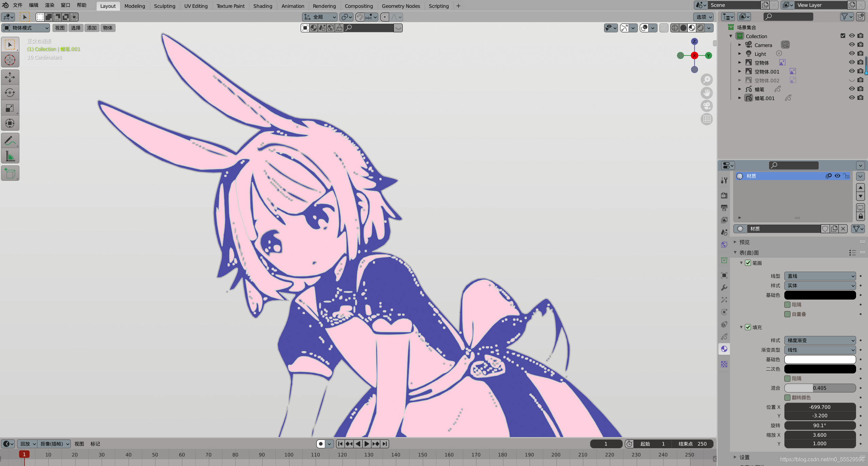Image resolution: width=868 pixels, height=466 pixels.
Task: Select the Move tool in toolbar
Action: coord(10,77)
